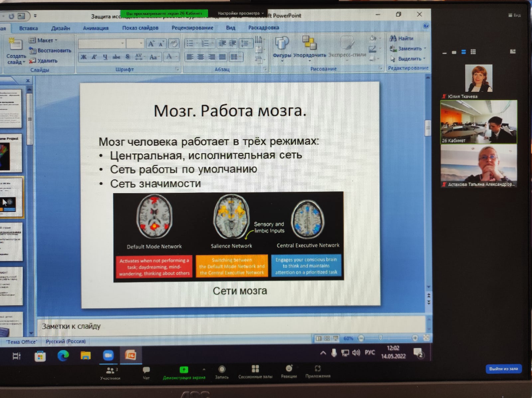Toggle bold (Ж) formatting
Image resolution: width=532 pixels, height=398 pixels.
click(84, 57)
